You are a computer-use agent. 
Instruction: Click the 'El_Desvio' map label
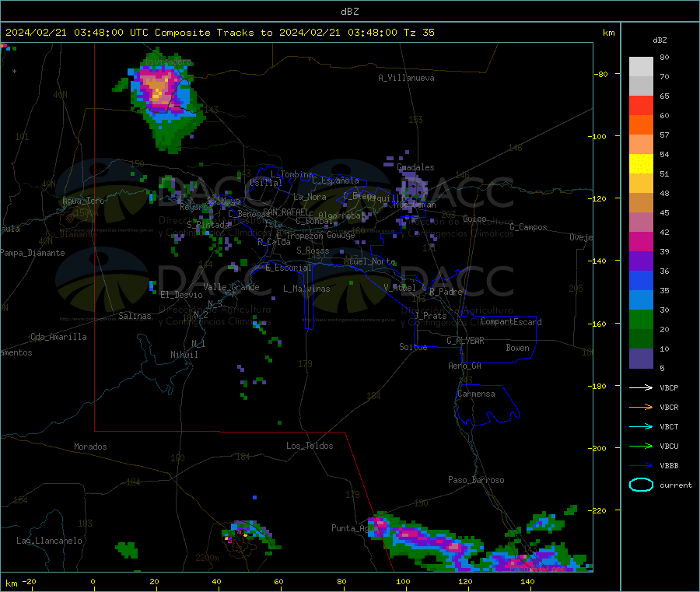[x=181, y=295]
